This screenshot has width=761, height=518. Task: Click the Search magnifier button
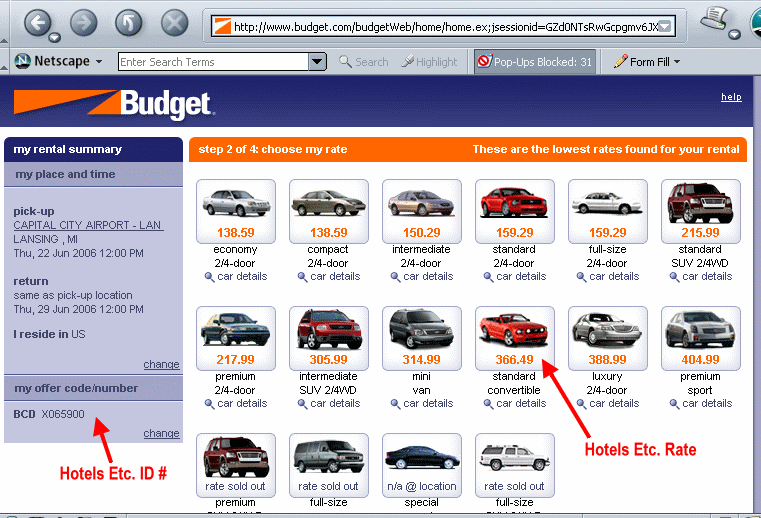[364, 62]
